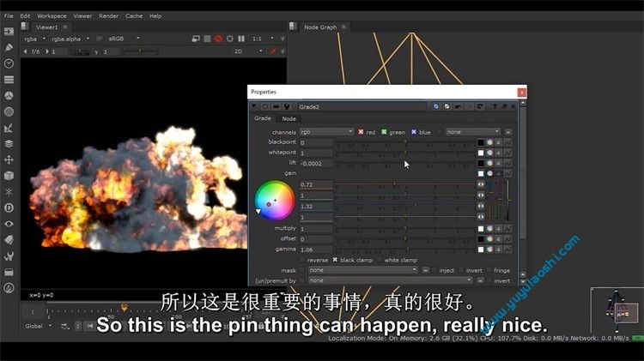Click the gain color wheel picker

click(275, 201)
